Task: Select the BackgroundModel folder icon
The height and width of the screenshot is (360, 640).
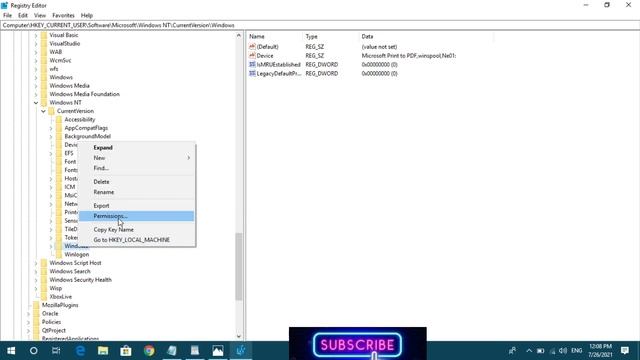Action: 59,136
